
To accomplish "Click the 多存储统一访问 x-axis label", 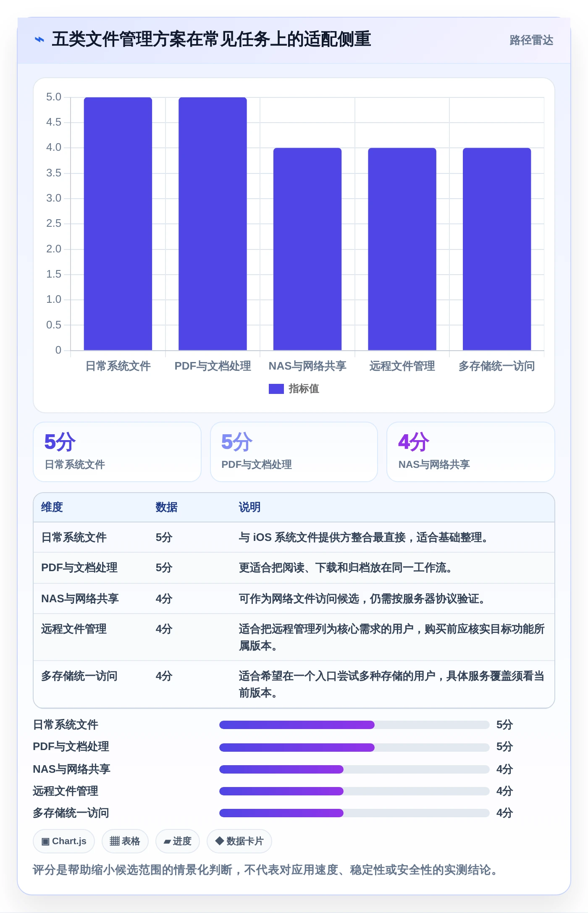I will 497,366.
